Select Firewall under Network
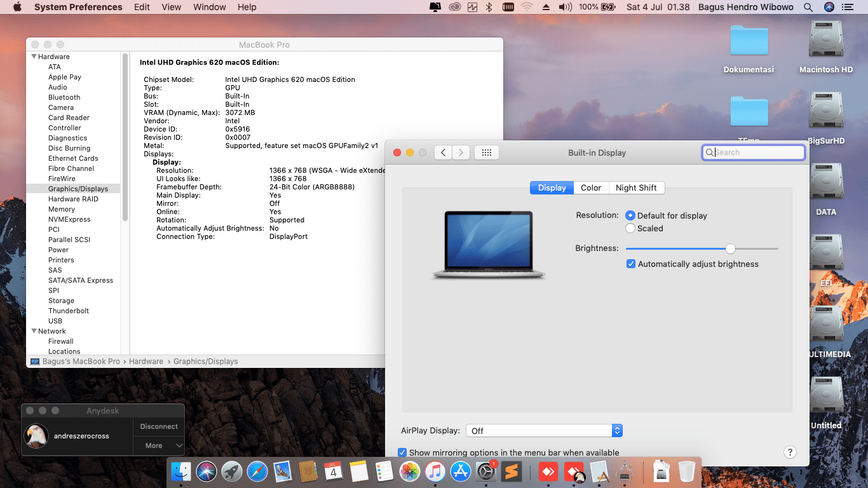This screenshot has height=488, width=868. point(61,341)
